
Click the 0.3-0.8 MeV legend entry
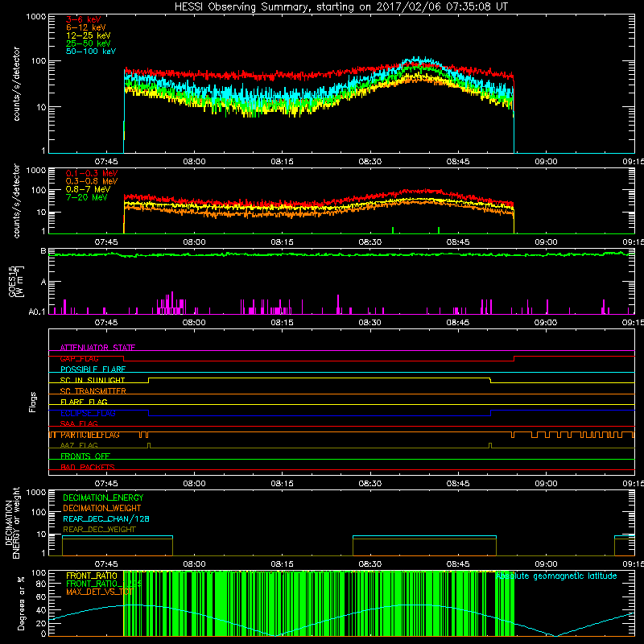point(92,181)
